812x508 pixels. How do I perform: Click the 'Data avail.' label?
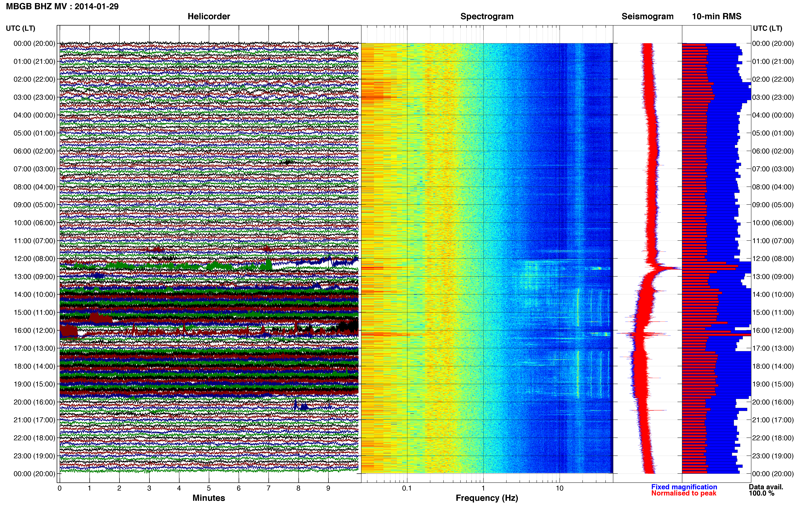pyautogui.click(x=766, y=487)
